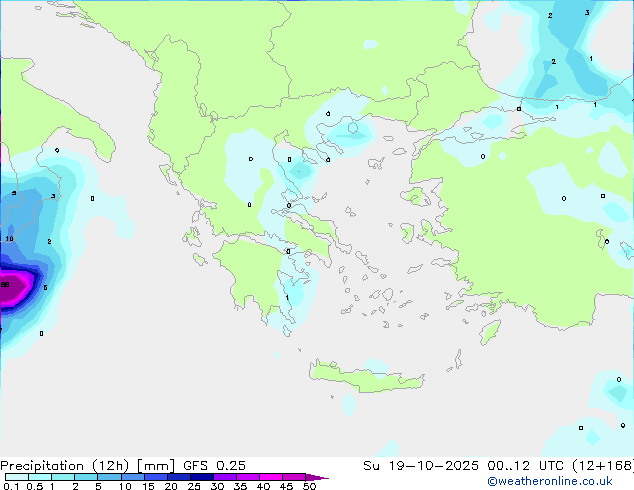The height and width of the screenshot is (490, 634).
Task: Click the 0.1–0.5 mm palest legend swatch
Action: point(17,477)
